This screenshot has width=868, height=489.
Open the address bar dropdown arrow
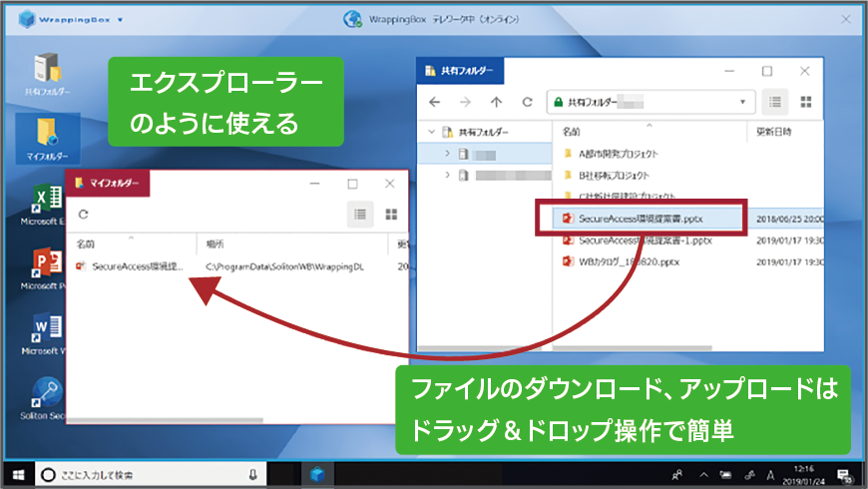point(743,102)
